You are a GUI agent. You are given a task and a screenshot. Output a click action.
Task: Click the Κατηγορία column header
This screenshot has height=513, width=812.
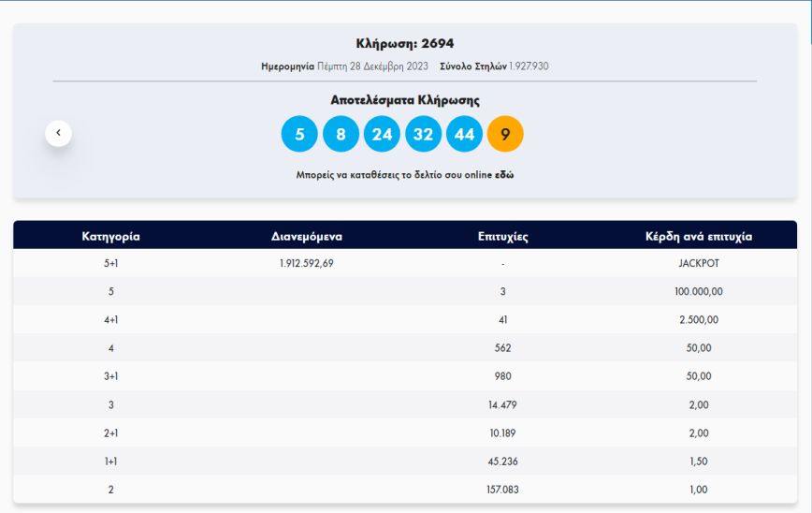pos(110,237)
